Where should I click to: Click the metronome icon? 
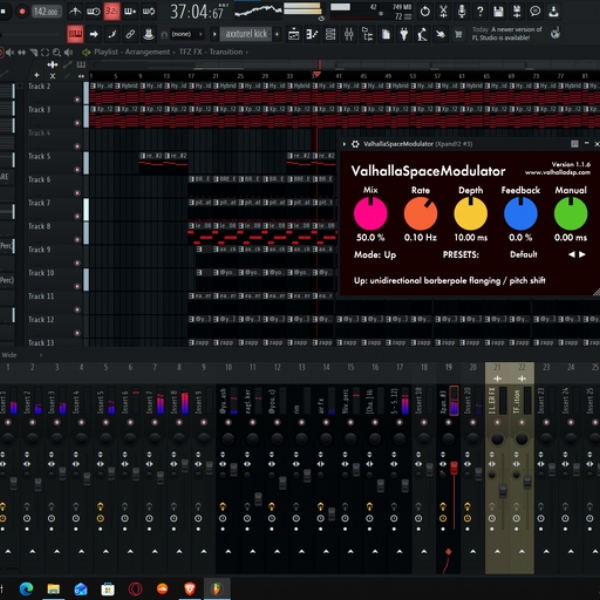tap(75, 12)
